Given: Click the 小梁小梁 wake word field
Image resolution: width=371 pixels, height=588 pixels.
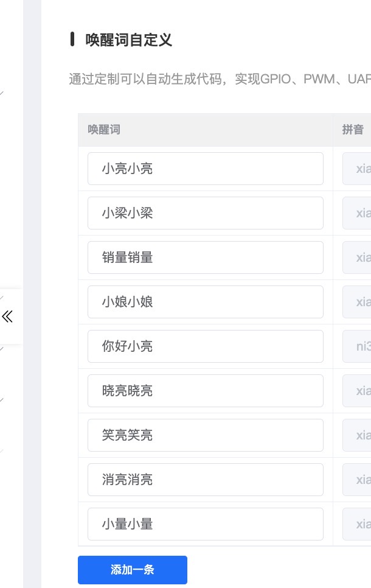Looking at the screenshot, I should (x=205, y=213).
